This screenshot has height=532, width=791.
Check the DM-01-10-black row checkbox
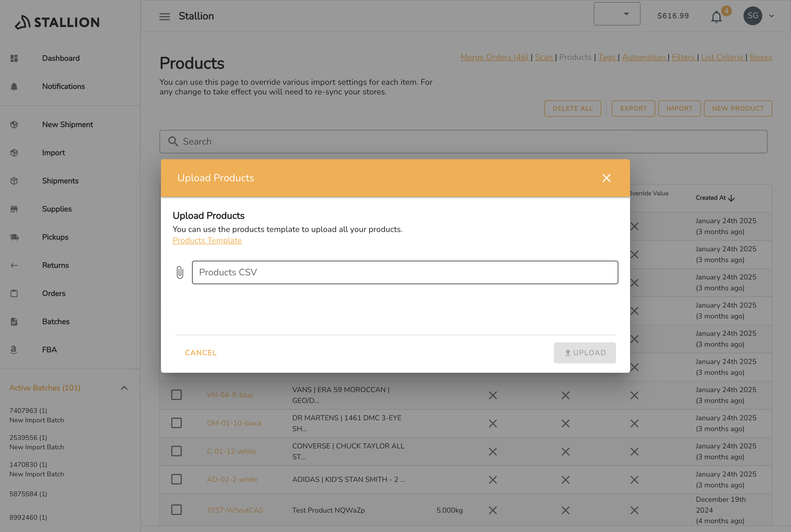click(x=176, y=423)
